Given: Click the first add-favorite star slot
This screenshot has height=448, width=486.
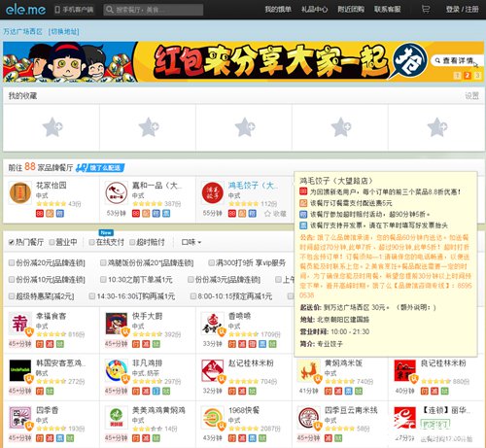Looking at the screenshot, I should click(x=52, y=127).
